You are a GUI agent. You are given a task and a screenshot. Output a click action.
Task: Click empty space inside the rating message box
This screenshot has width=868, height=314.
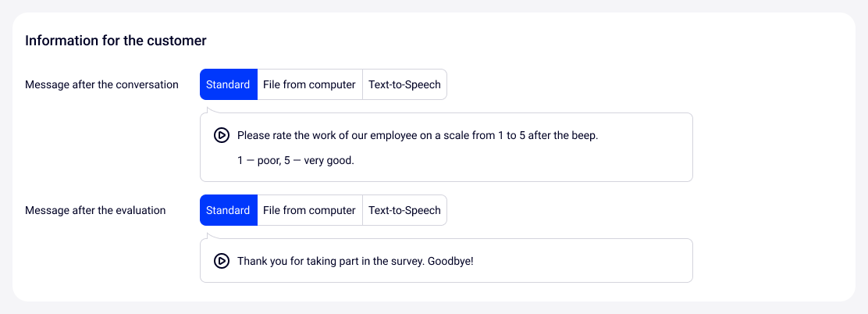click(546, 160)
